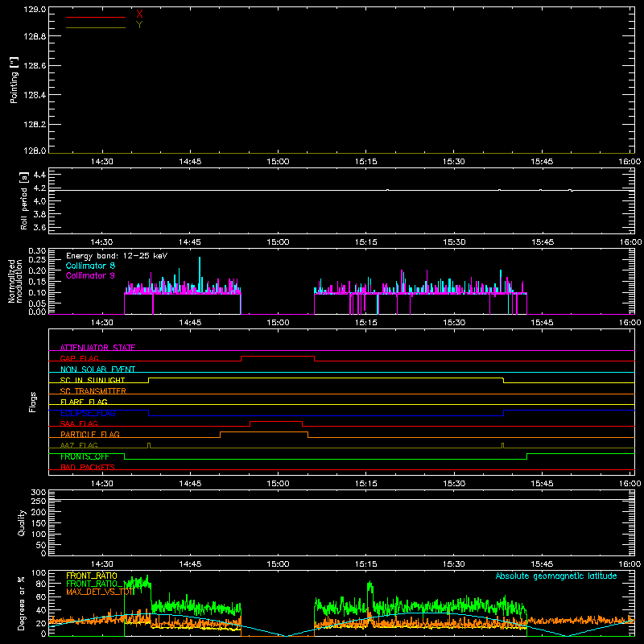This screenshot has height=644, width=644.
Task: Click the ATTENUATOR_STATE flag label
Action: [97, 348]
